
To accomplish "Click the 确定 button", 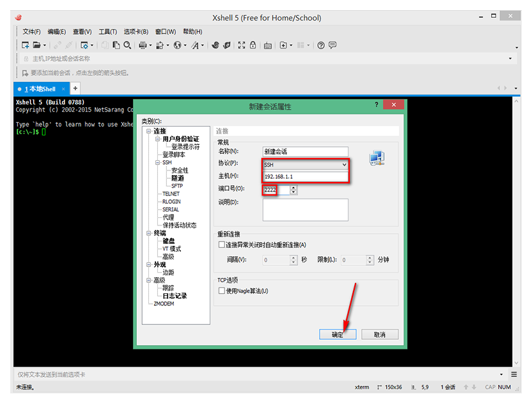I will click(x=338, y=335).
